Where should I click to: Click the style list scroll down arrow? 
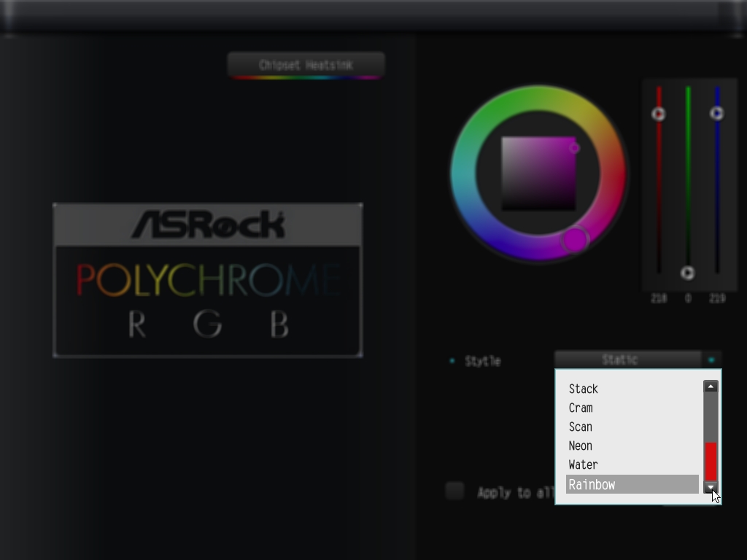pos(711,487)
